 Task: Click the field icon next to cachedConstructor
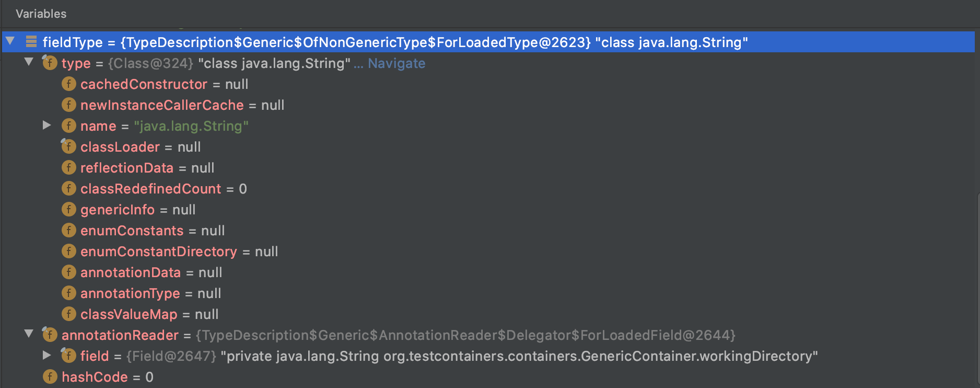click(x=68, y=84)
